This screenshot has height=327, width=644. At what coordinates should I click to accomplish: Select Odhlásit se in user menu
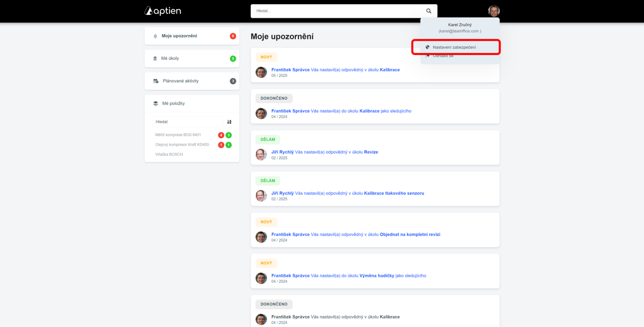(443, 56)
